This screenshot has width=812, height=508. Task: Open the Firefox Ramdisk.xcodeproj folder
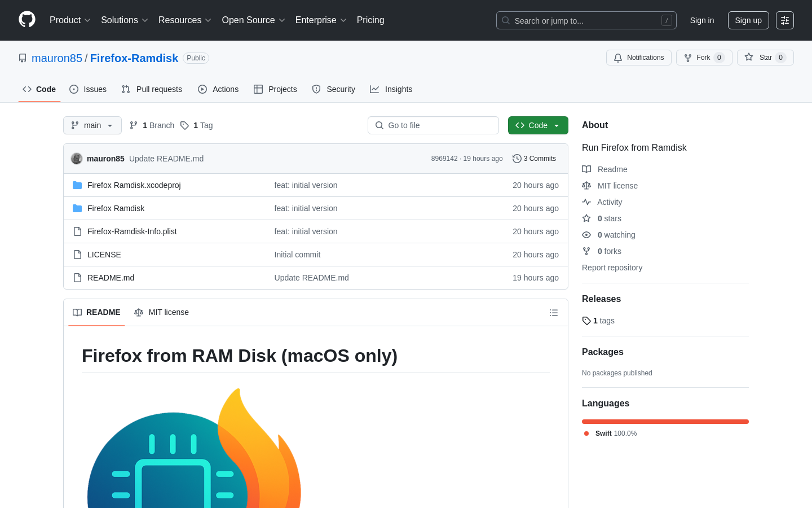134,185
